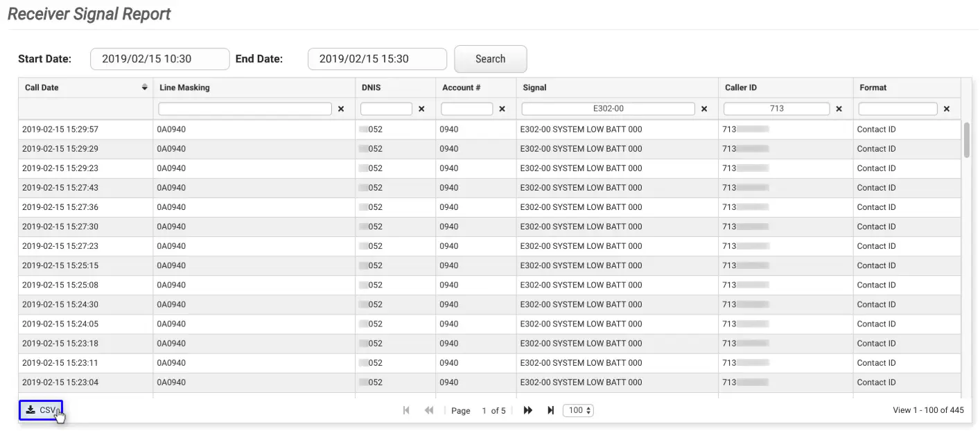
Task: Sort by Call Date column arrow
Action: pyautogui.click(x=144, y=87)
